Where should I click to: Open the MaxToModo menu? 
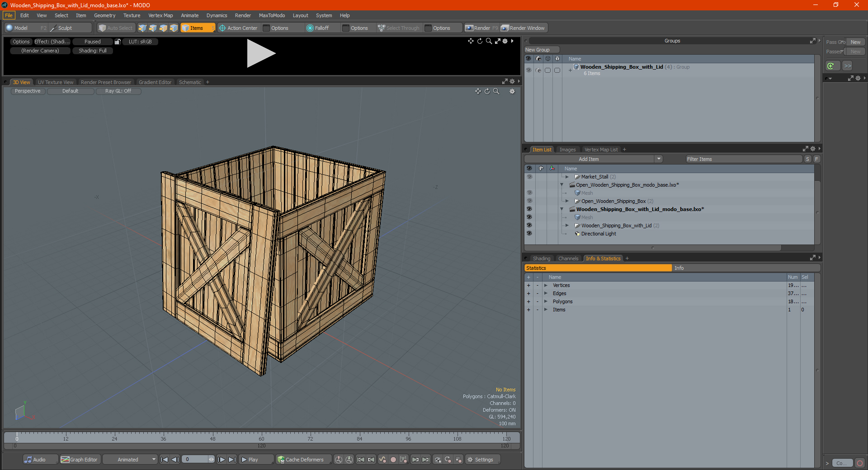[x=272, y=15]
